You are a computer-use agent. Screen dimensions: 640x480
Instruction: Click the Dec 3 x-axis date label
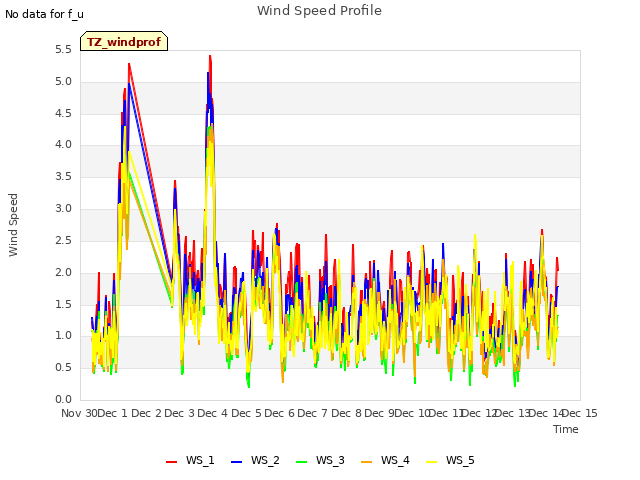pos(180,413)
